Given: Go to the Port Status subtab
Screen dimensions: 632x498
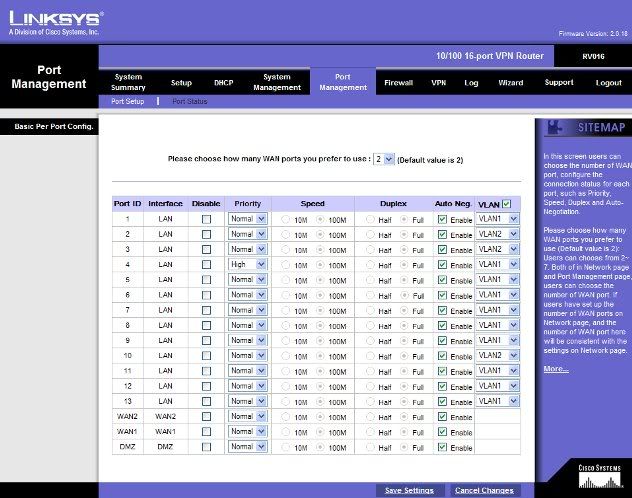Looking at the screenshot, I should point(189,101).
